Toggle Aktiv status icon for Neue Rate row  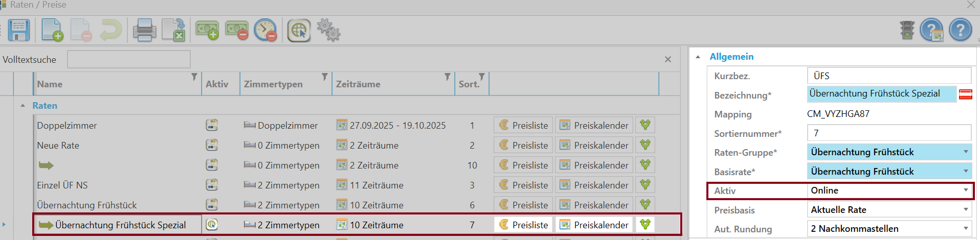[212, 145]
